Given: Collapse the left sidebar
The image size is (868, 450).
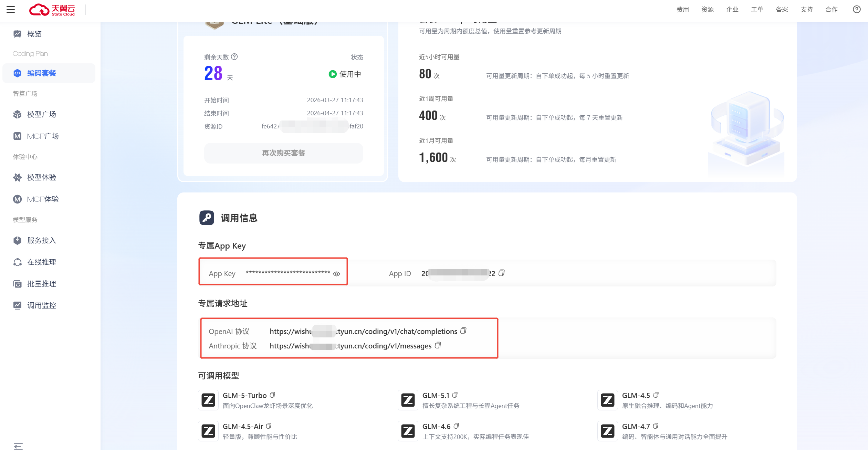Looking at the screenshot, I should (18, 446).
